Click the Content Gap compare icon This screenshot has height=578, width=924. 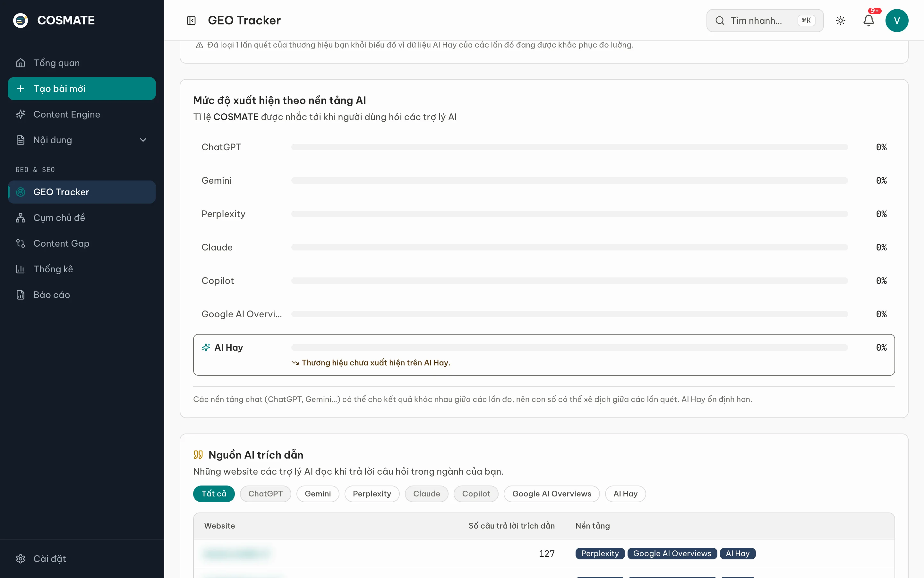click(21, 243)
